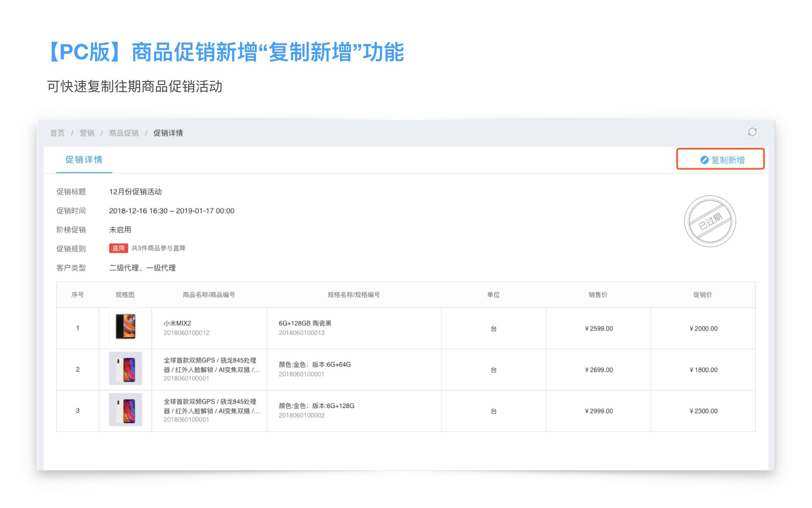Image resolution: width=812 pixels, height=508 pixels.
Task: Click the 直降 red tag
Action: [x=118, y=248]
